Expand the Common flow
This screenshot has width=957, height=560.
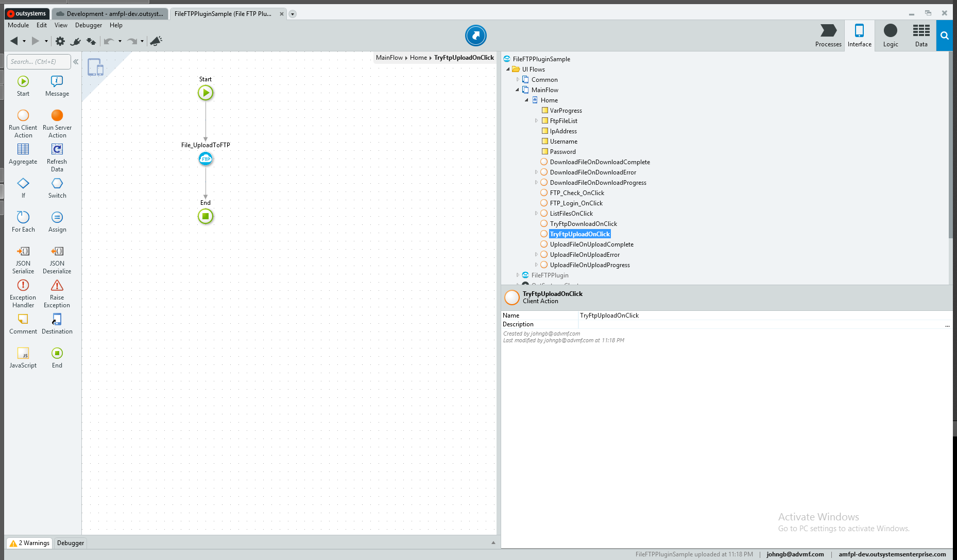517,80
